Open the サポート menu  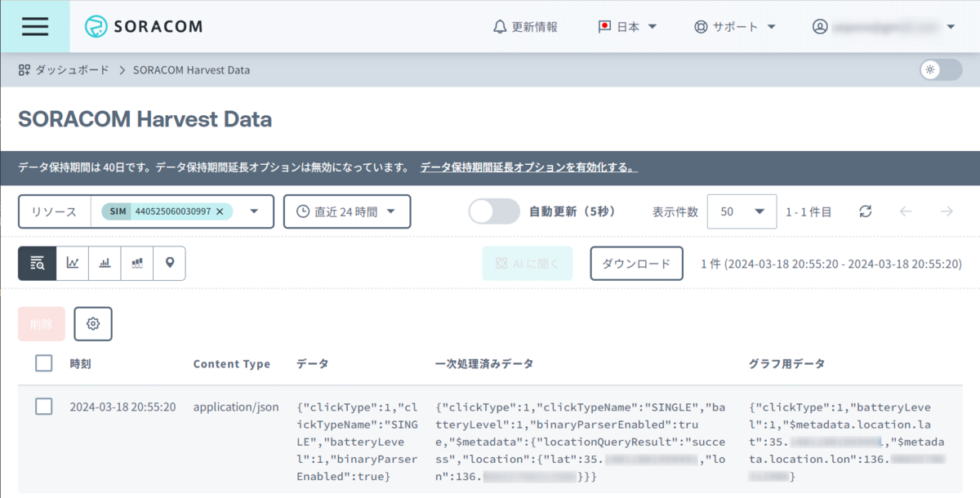734,26
